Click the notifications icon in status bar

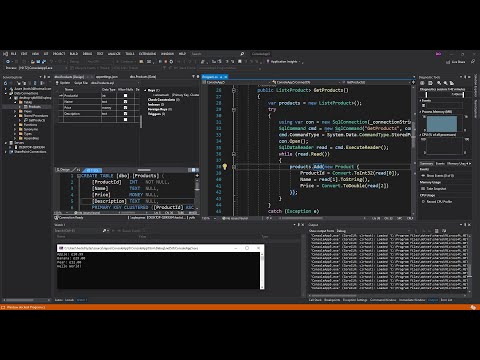473,307
